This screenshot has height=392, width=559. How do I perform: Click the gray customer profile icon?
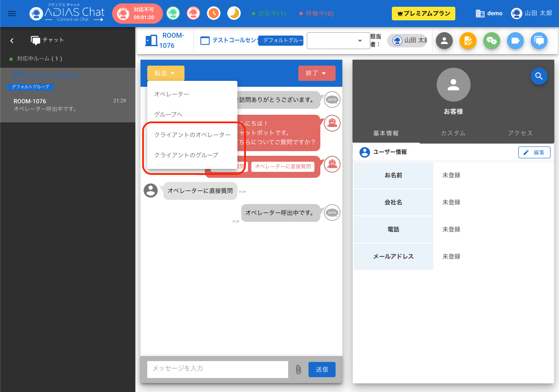click(444, 41)
